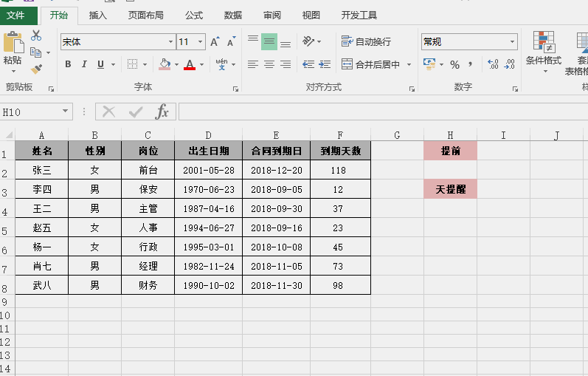Toggle 自动换行 wrap text
588x376 pixels.
click(367, 41)
